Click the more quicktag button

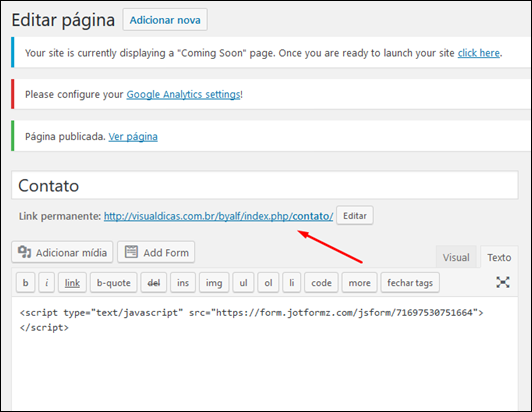pyautogui.click(x=359, y=282)
